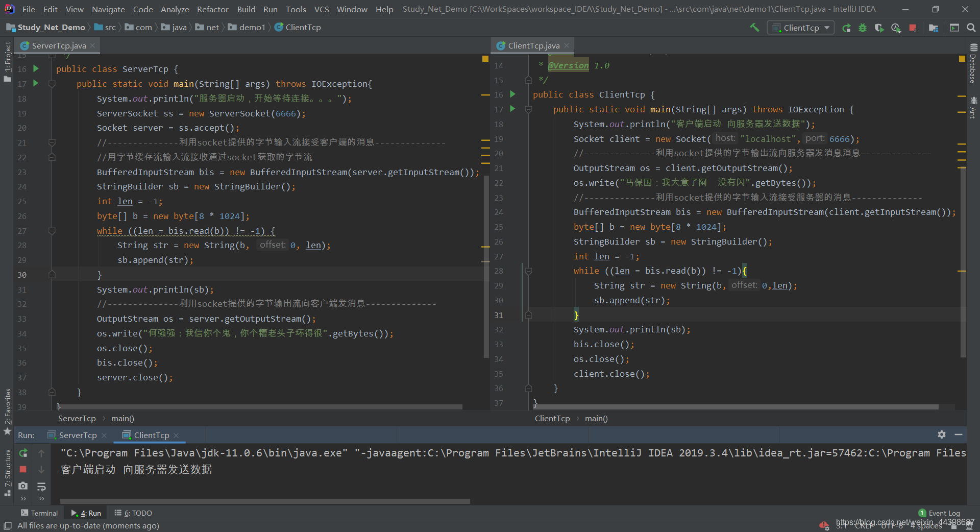Run ClientTcp class from gutter line 16
The height and width of the screenshot is (532, 980).
[x=513, y=94]
